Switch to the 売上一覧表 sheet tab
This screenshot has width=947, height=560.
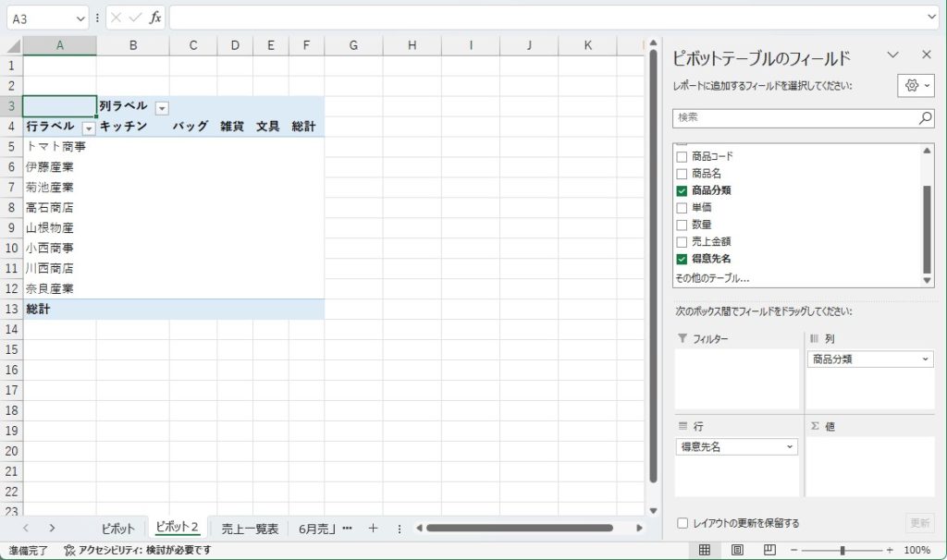250,529
